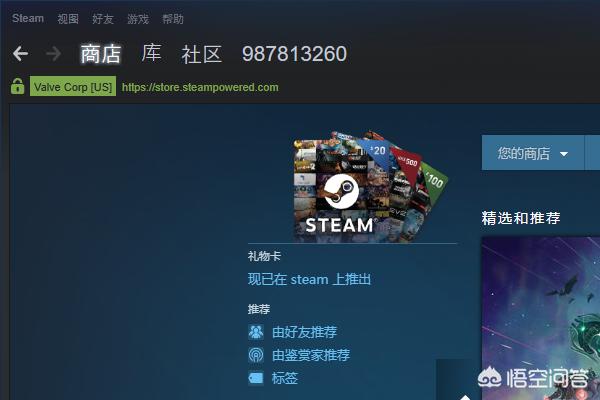Open the Steam menu
Image resolution: width=600 pixels, height=400 pixels.
click(x=28, y=18)
